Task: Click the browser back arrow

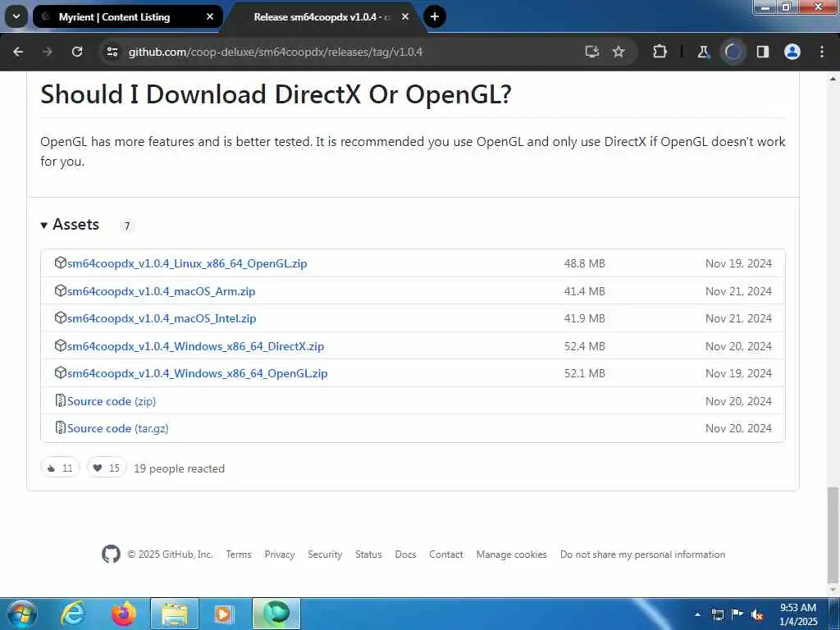Action: pyautogui.click(x=18, y=52)
